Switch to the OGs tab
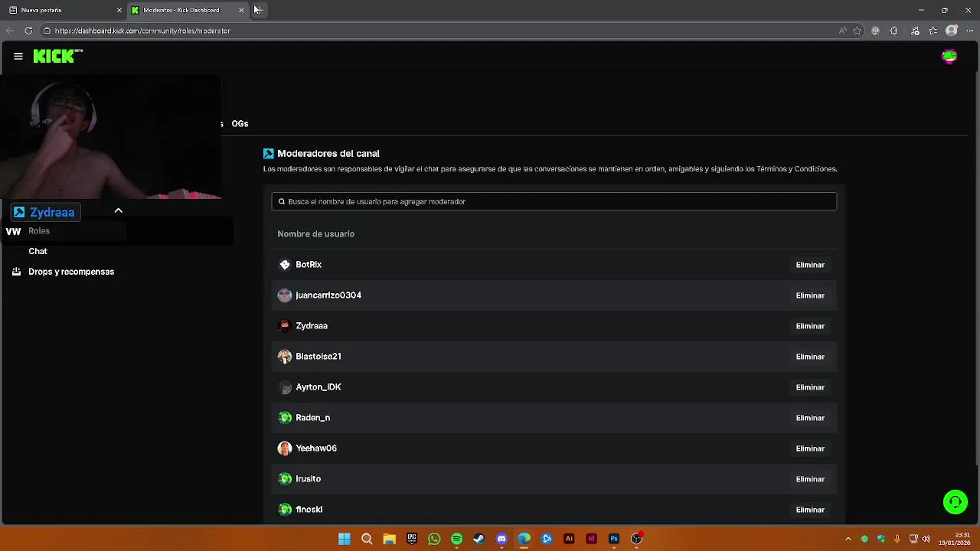Image resolution: width=980 pixels, height=551 pixels. (240, 124)
